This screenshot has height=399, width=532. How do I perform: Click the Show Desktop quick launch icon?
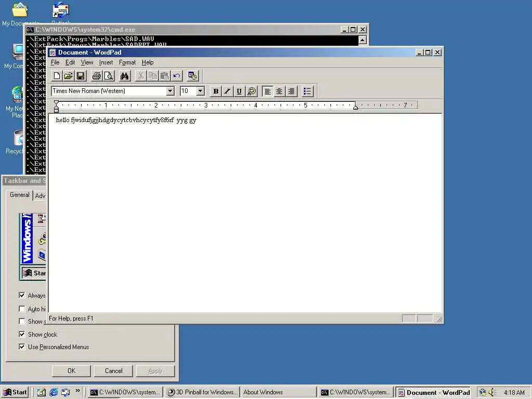pos(42,392)
